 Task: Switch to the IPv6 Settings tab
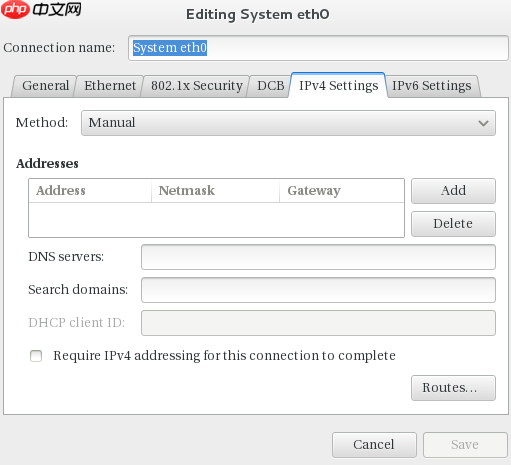[x=432, y=86]
